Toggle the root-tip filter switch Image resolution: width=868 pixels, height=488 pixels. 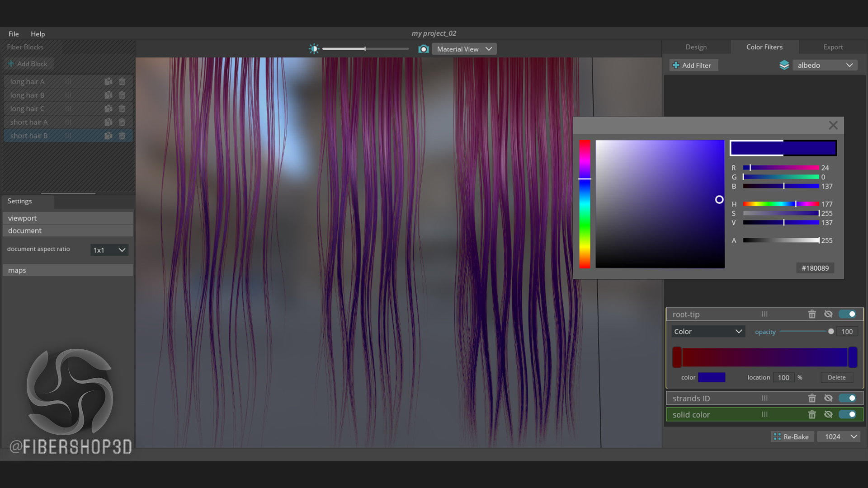(848, 314)
